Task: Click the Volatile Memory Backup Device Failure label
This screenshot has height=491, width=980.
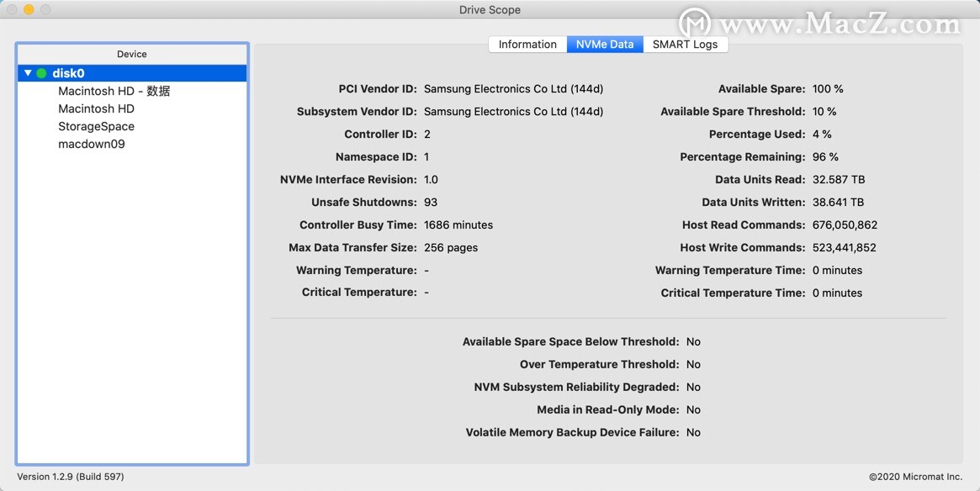Action: click(x=573, y=432)
